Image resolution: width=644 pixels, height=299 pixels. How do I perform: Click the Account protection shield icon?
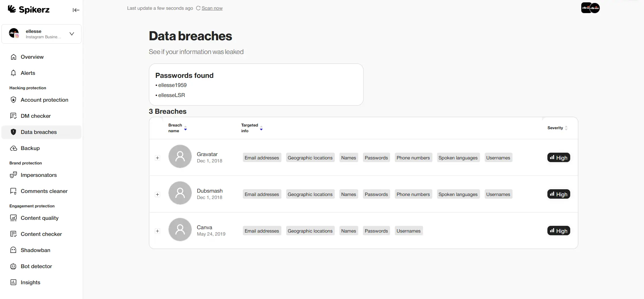pyautogui.click(x=13, y=100)
